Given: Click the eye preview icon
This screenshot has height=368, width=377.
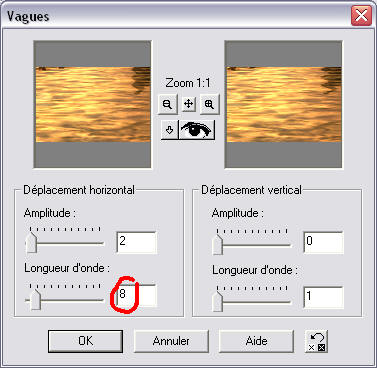Looking at the screenshot, I should (197, 130).
